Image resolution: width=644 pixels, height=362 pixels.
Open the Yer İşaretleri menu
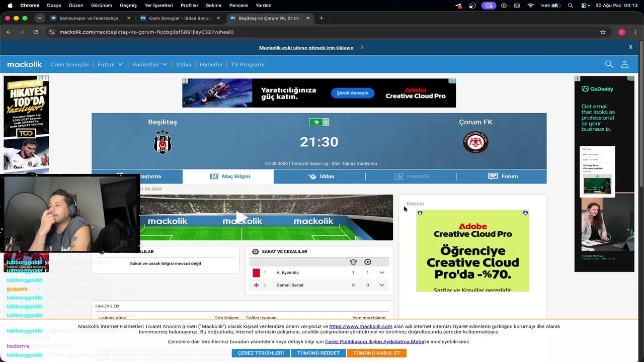pyautogui.click(x=158, y=6)
